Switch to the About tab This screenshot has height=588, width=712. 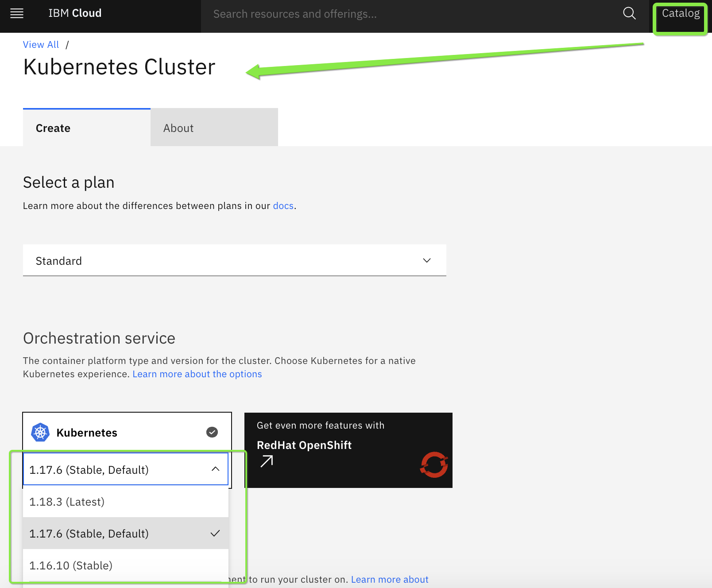coord(214,128)
